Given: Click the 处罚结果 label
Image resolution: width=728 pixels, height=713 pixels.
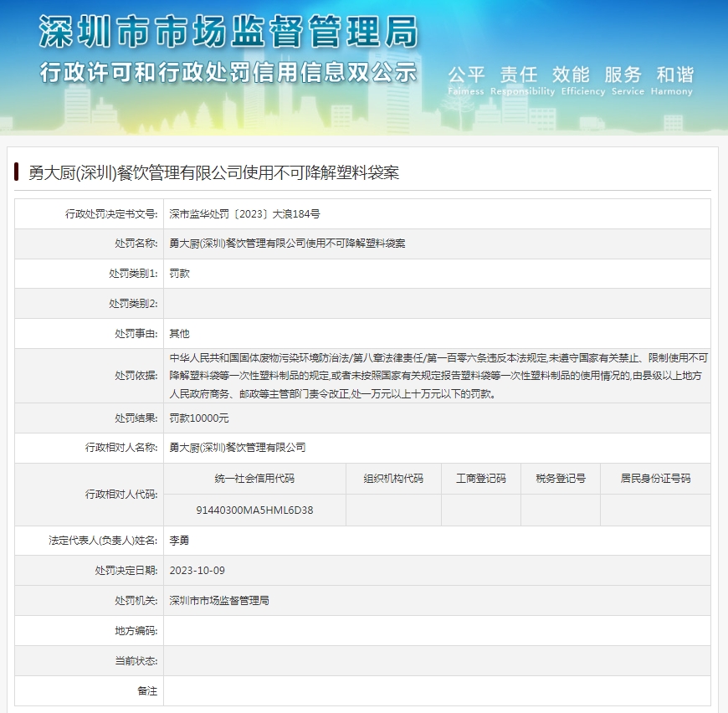Looking at the screenshot, I should tap(136, 418).
